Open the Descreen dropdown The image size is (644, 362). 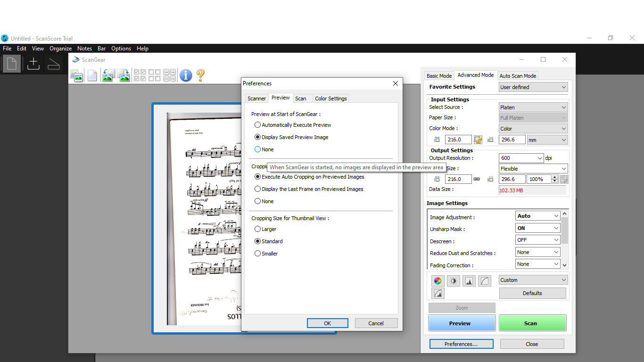point(538,240)
